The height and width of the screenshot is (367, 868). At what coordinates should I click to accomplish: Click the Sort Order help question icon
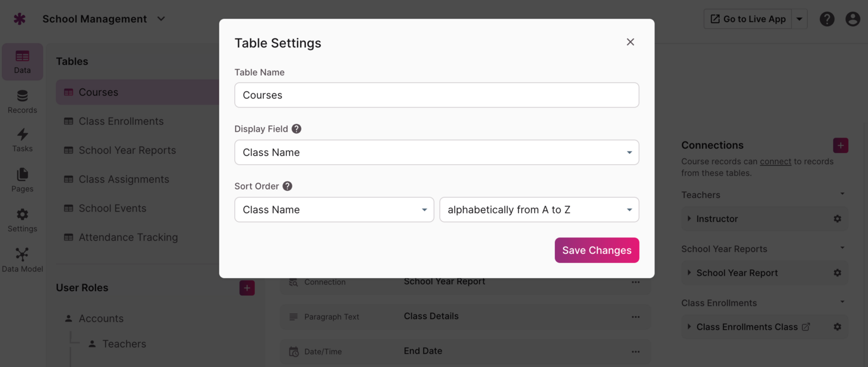click(287, 186)
